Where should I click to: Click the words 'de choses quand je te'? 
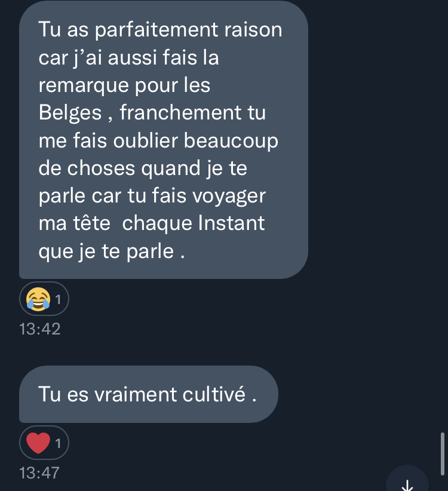click(143, 168)
